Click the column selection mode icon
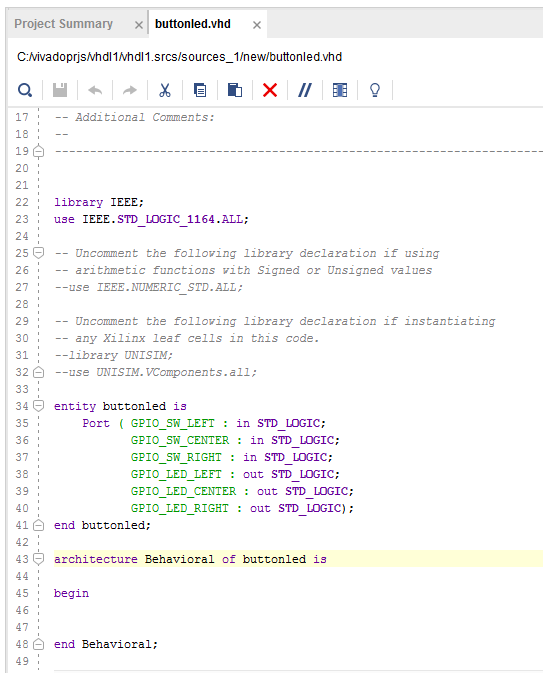 tap(340, 90)
